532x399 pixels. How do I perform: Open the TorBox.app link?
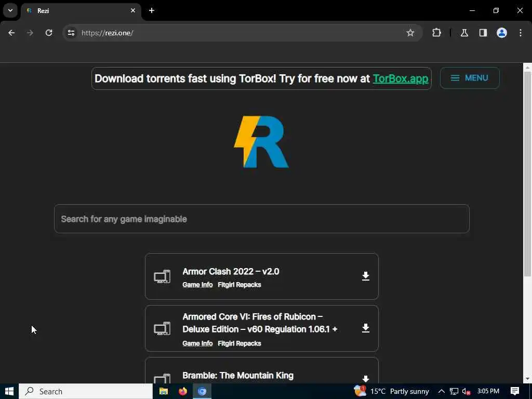[x=401, y=79]
